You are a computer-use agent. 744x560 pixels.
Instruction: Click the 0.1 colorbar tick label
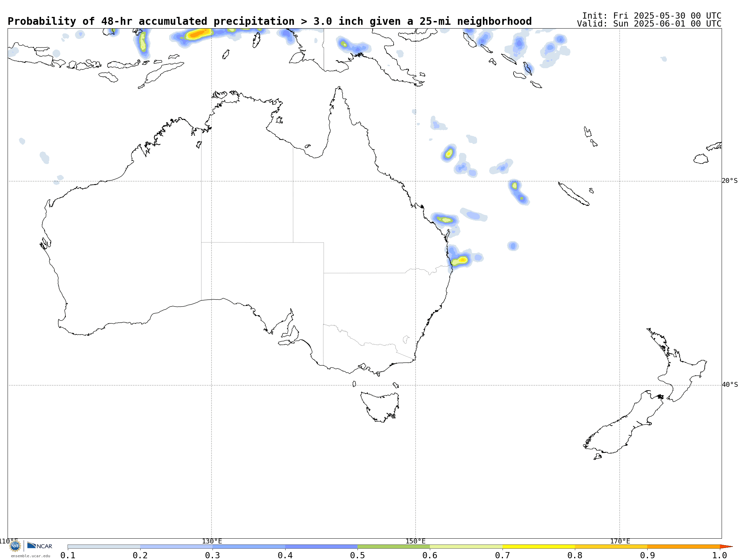pos(68,556)
